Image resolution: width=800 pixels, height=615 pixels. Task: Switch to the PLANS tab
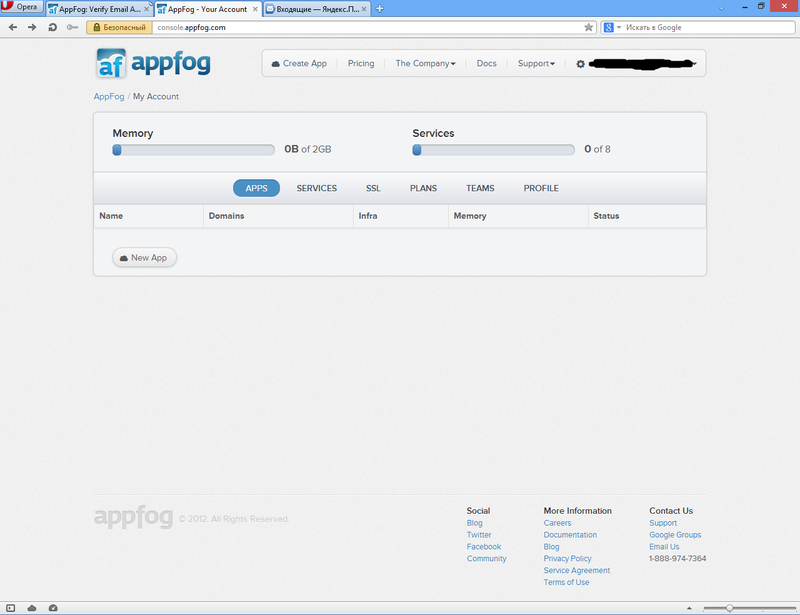coord(423,188)
